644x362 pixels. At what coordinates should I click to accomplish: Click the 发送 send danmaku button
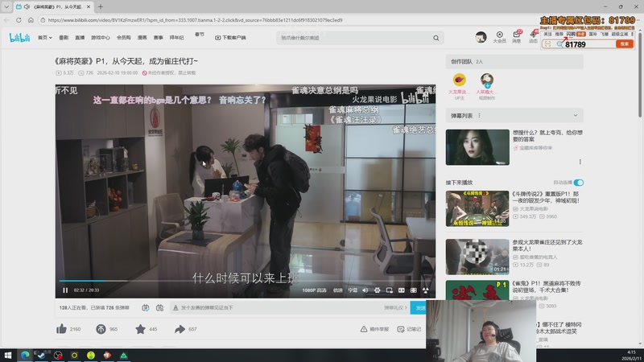tap(418, 307)
